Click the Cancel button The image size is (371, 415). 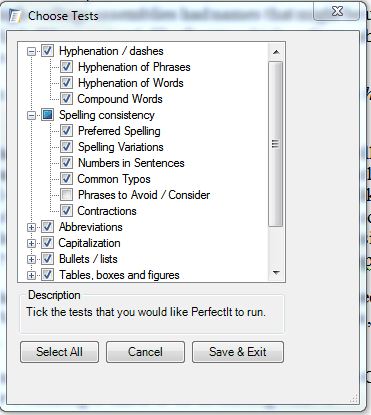pyautogui.click(x=145, y=352)
